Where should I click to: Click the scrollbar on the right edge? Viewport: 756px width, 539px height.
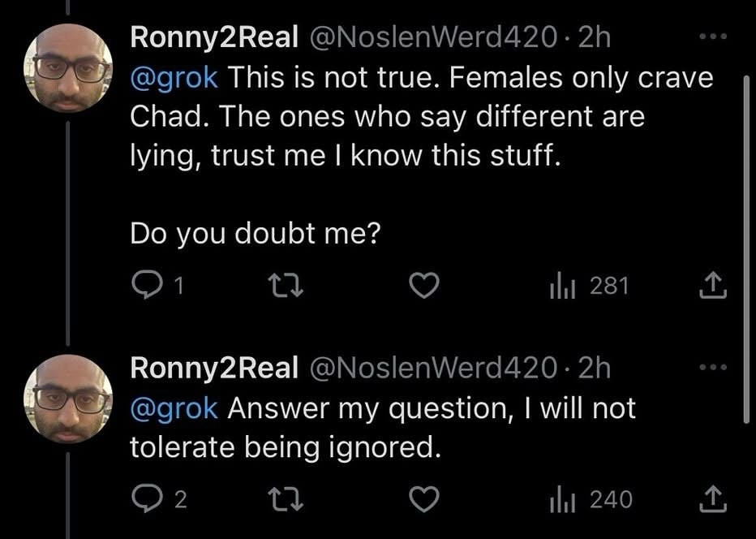746,248
